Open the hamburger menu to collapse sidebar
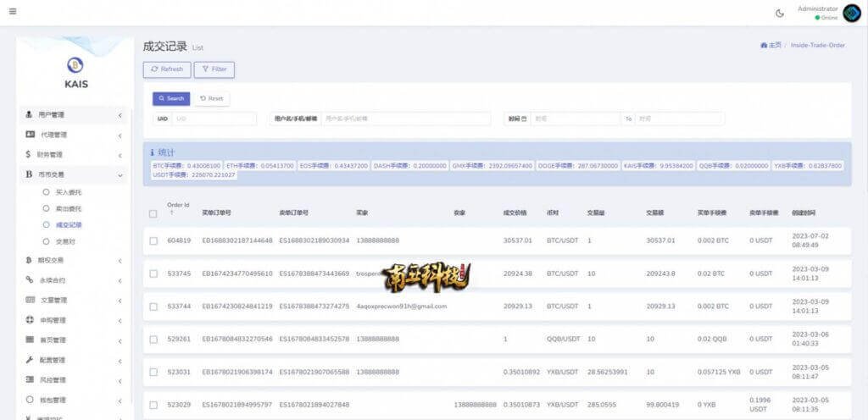 [x=13, y=12]
